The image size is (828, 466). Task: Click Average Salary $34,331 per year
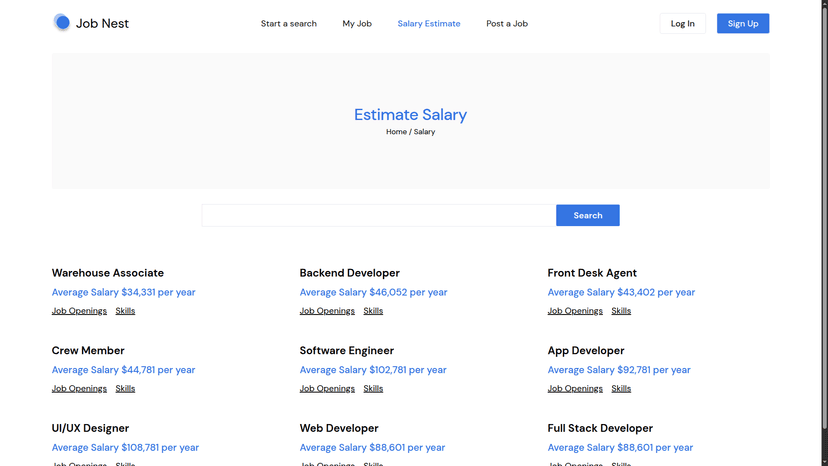(124, 292)
